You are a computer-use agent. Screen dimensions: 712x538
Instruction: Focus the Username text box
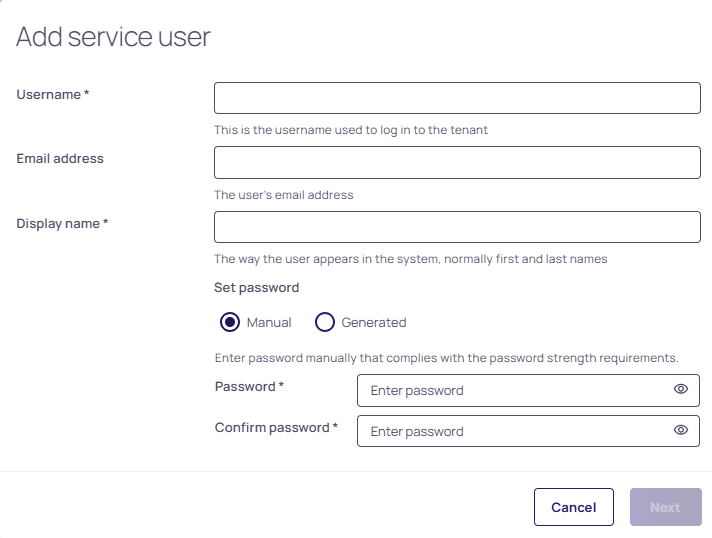tap(457, 98)
